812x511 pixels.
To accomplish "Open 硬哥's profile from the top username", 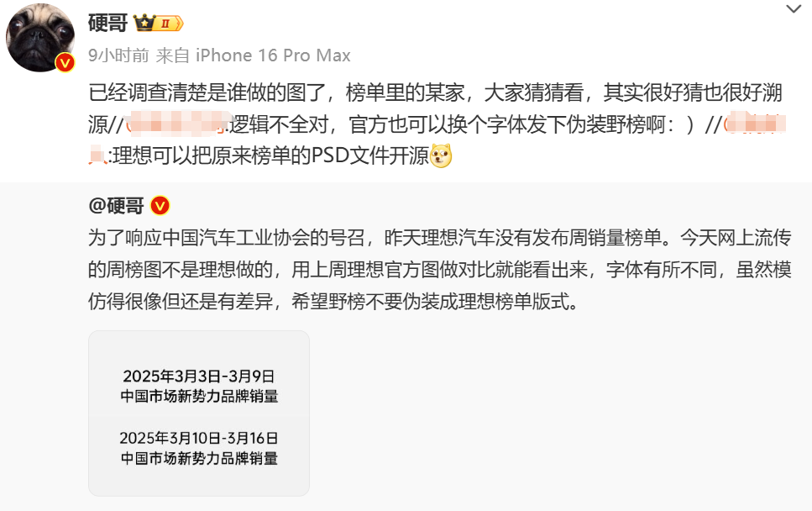I will (x=107, y=24).
